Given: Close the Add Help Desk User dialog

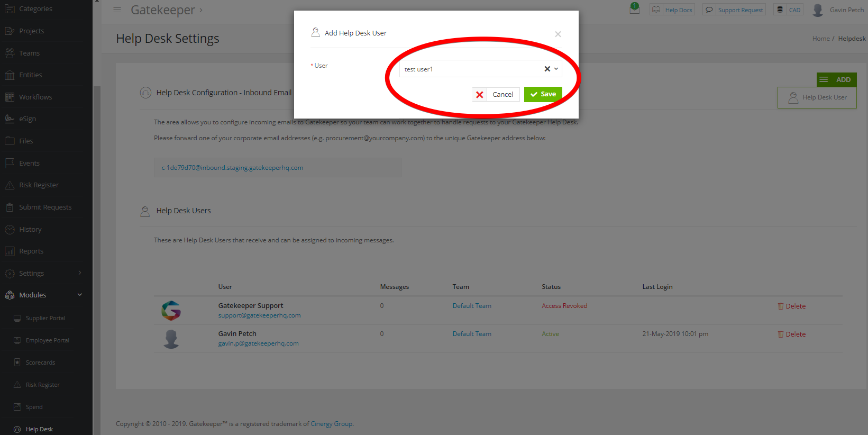Looking at the screenshot, I should (x=558, y=34).
